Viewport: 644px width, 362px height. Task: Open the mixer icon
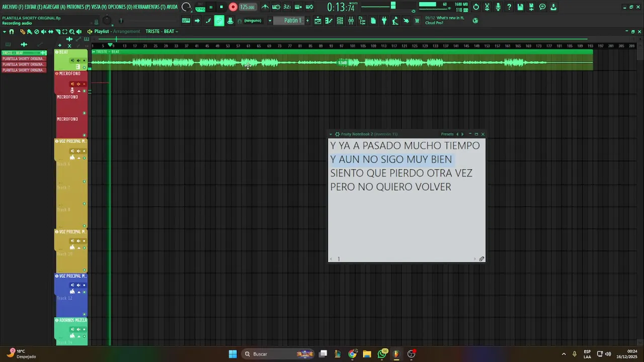pyautogui.click(x=351, y=21)
